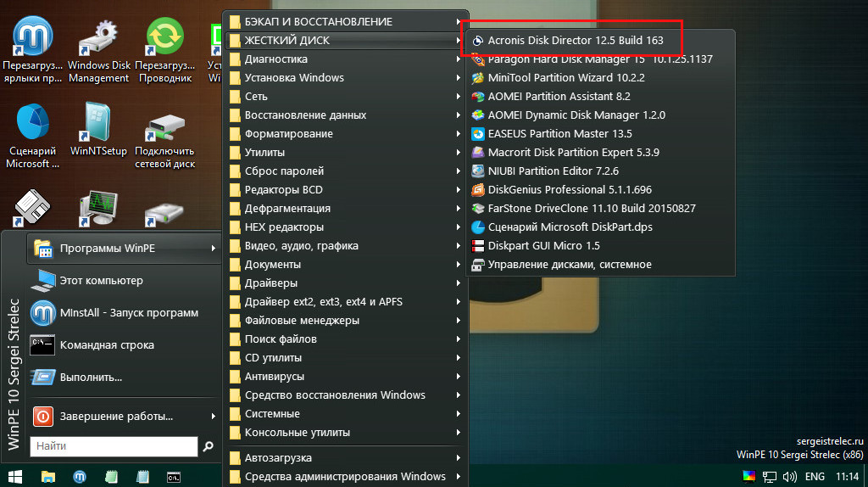Select the Сценарий Microsoft desktop icon

click(33, 137)
